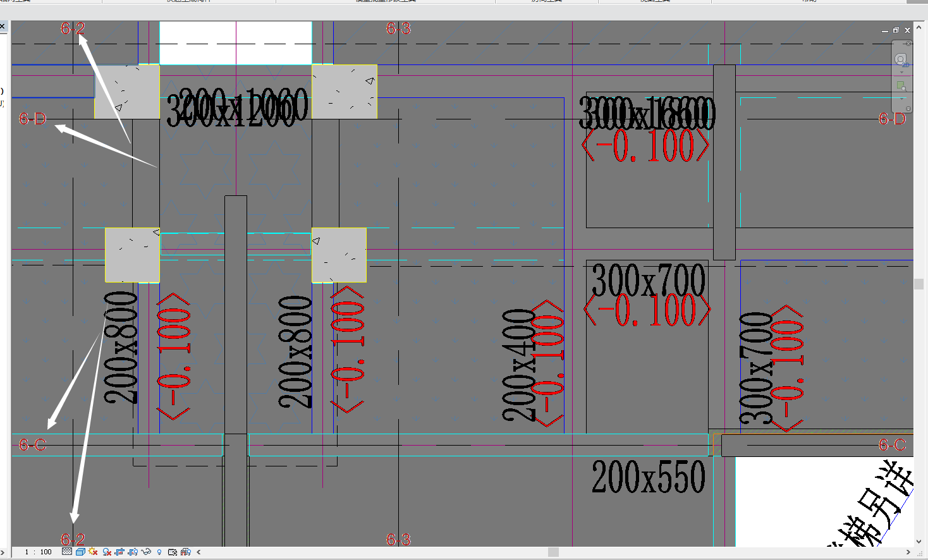Open the view scale 1 : 100 selector
Viewport: 928px width, 560px height.
(39, 552)
